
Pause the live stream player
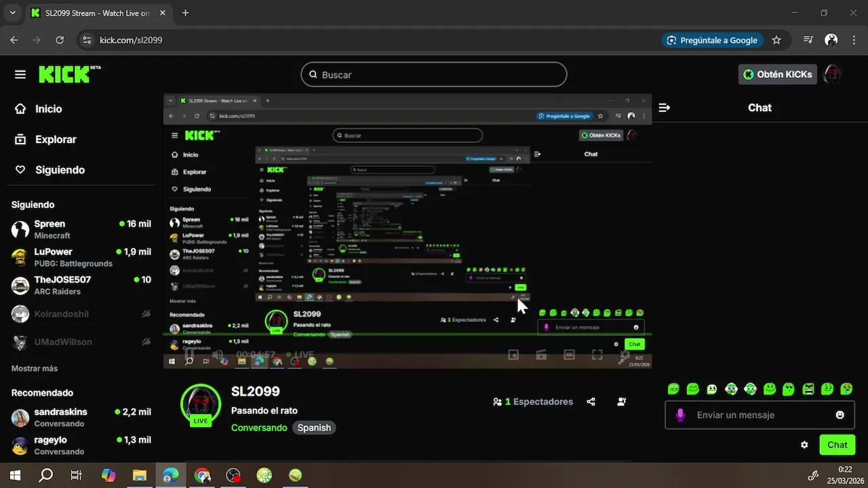tap(189, 354)
